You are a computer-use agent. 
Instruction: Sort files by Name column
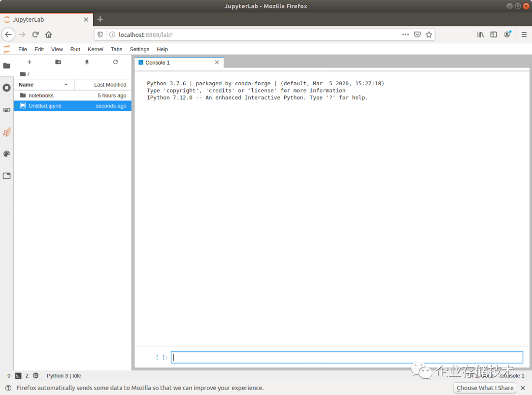(44, 85)
